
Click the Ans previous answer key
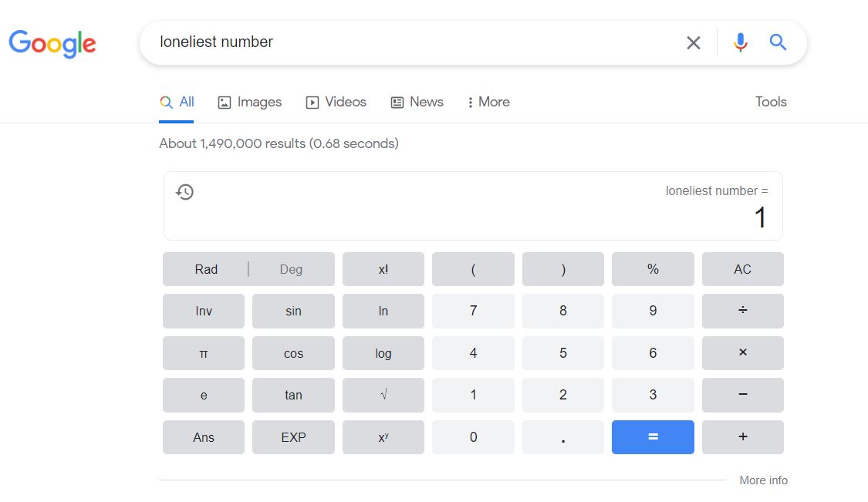point(204,437)
